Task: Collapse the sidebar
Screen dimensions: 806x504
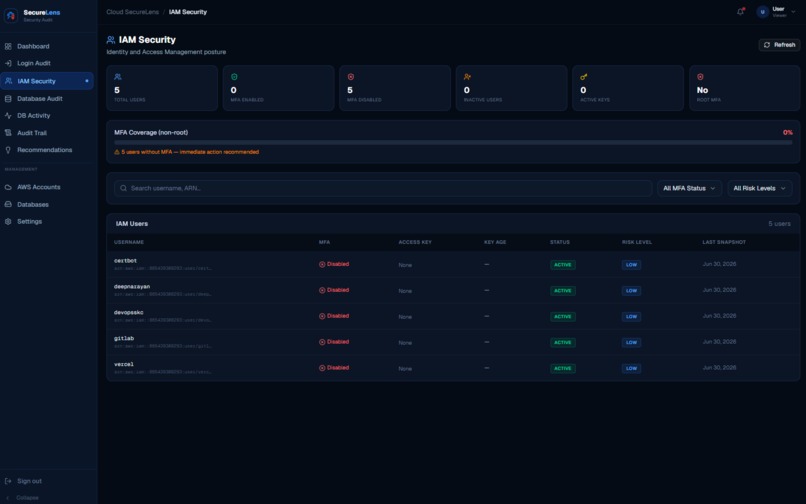Action: (x=22, y=498)
